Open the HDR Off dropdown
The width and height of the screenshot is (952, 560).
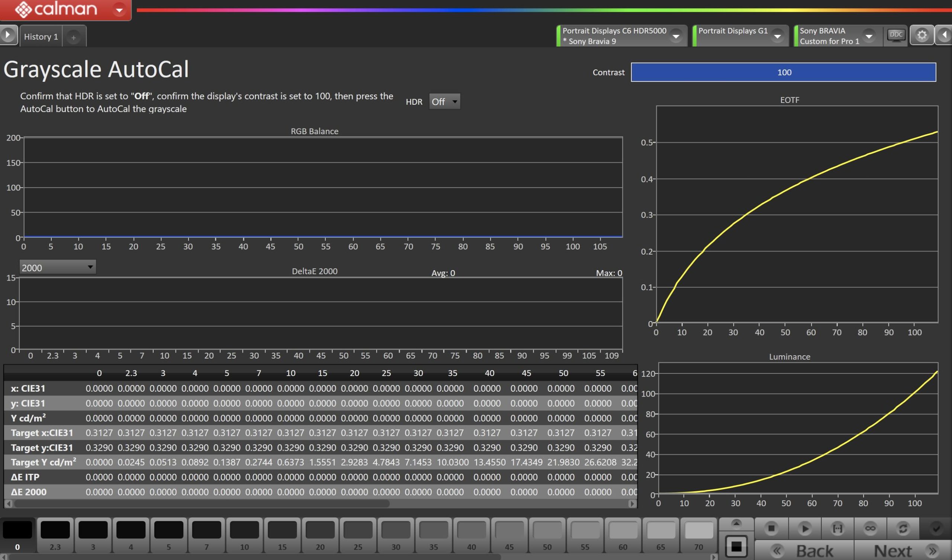click(x=444, y=101)
